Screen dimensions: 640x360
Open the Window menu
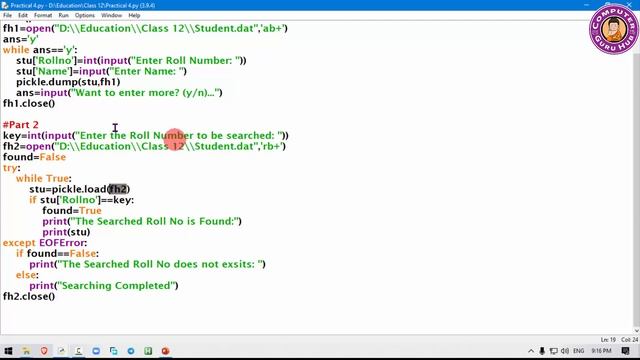tap(111, 15)
